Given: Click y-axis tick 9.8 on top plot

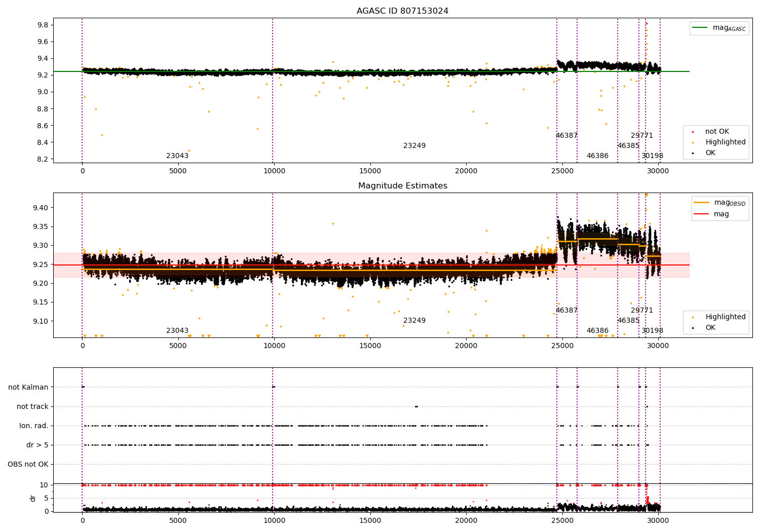Looking at the screenshot, I should click(43, 25).
